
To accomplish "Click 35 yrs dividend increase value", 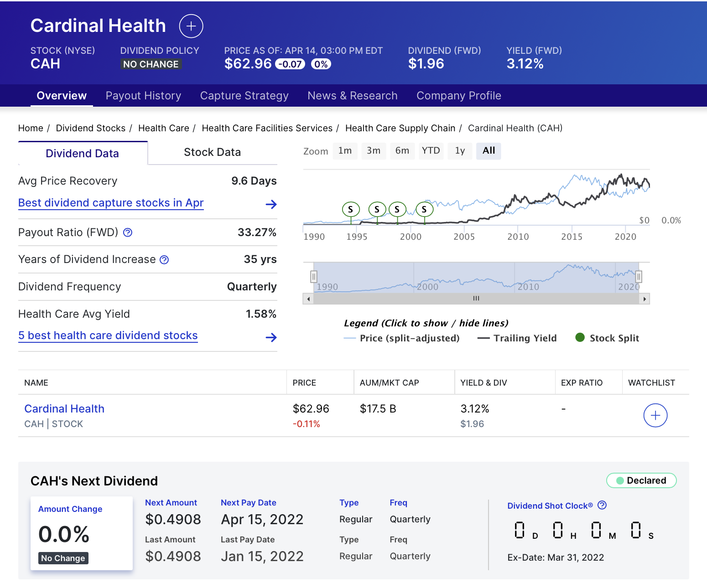I will click(260, 259).
